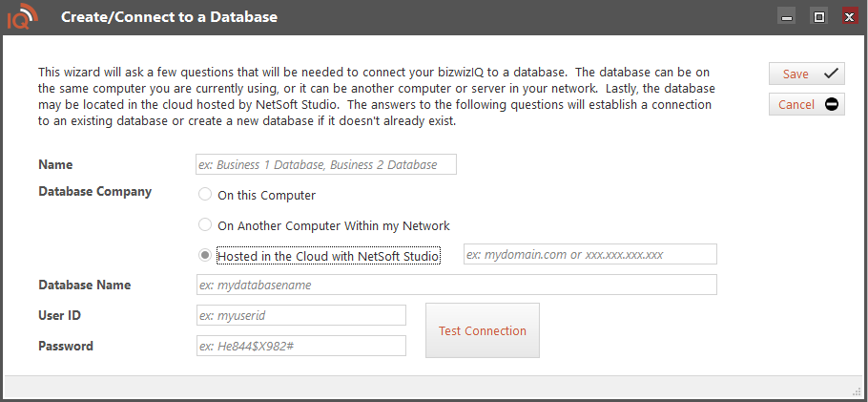Close the Create/Connect dialog
868x402 pixels.
pos(848,16)
